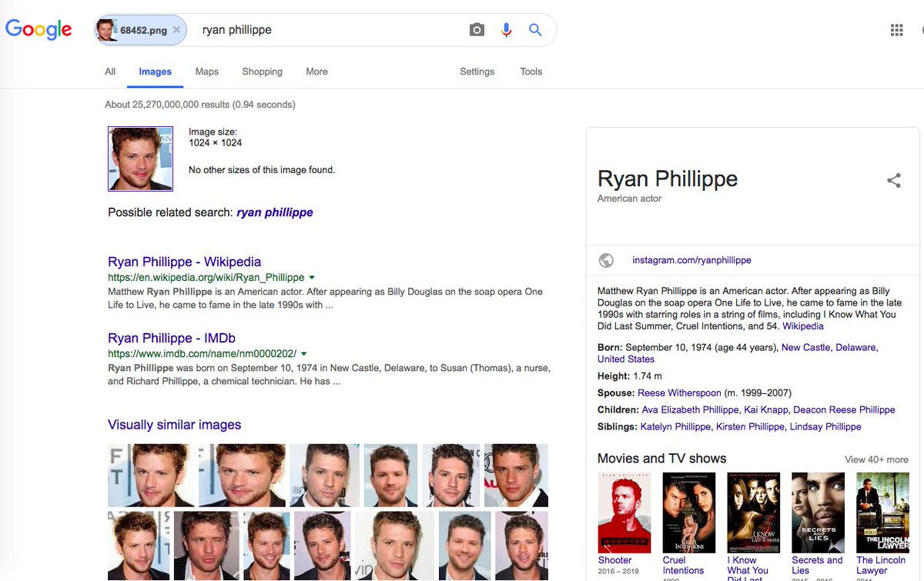Open the Shooter poster thumbnail
Viewport: 924px width, 581px height.
pos(624,513)
